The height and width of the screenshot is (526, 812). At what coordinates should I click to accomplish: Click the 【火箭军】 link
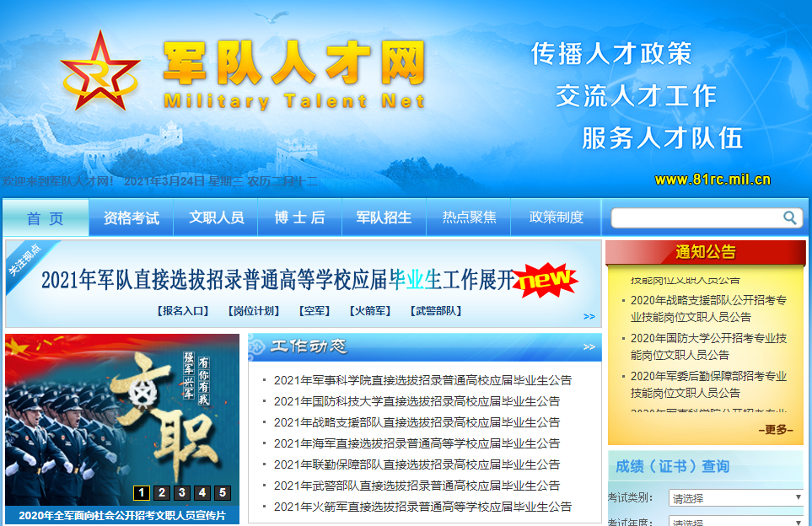coord(369,311)
